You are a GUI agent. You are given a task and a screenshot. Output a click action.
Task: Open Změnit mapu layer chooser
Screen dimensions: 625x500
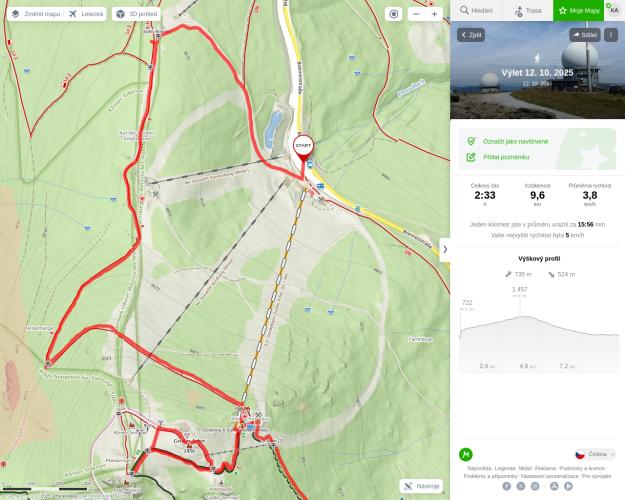pyautogui.click(x=36, y=14)
